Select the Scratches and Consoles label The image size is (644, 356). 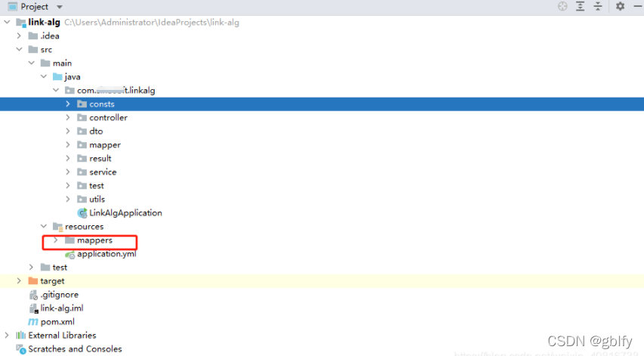point(75,349)
